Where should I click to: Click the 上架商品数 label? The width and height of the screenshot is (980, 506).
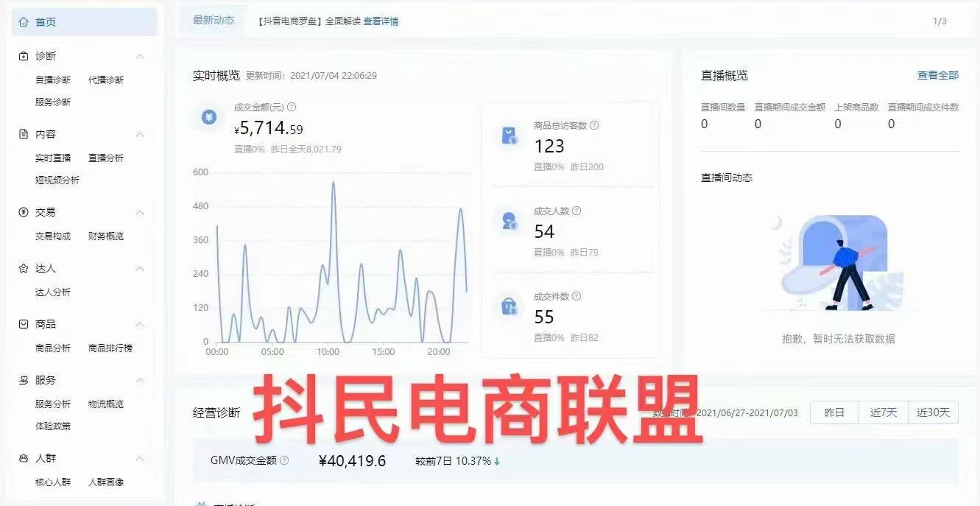point(856,108)
